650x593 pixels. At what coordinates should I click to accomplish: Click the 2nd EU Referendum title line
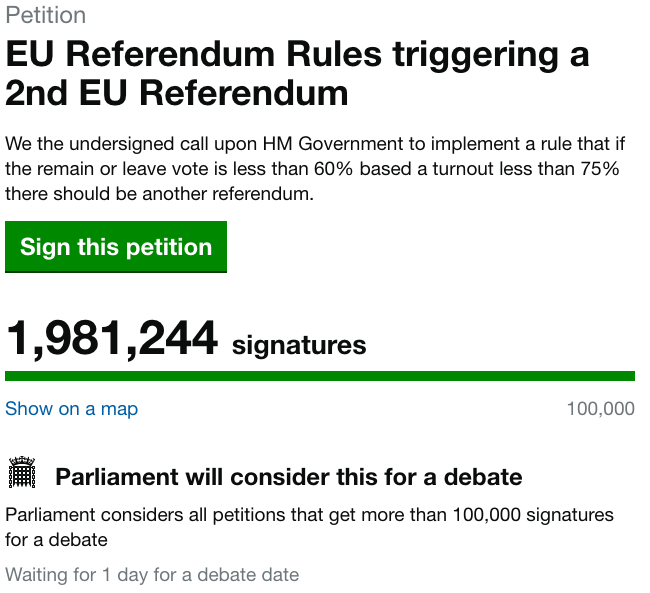[177, 93]
